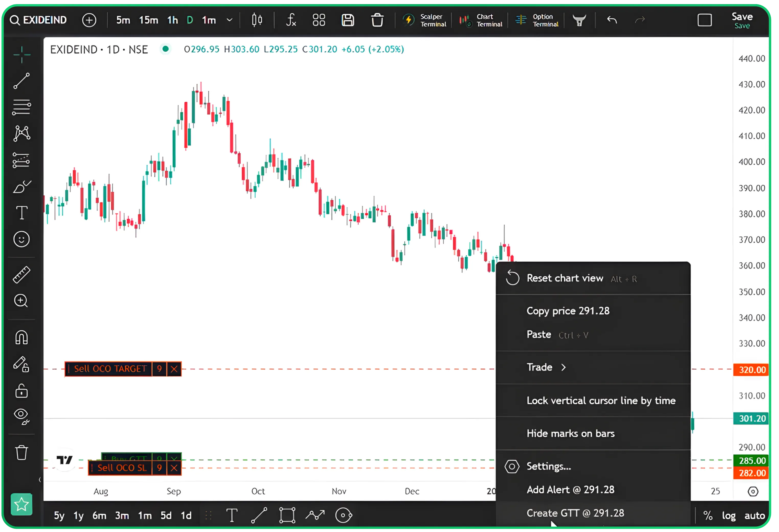
Task: Select the Text drawing tool
Action: 21,212
